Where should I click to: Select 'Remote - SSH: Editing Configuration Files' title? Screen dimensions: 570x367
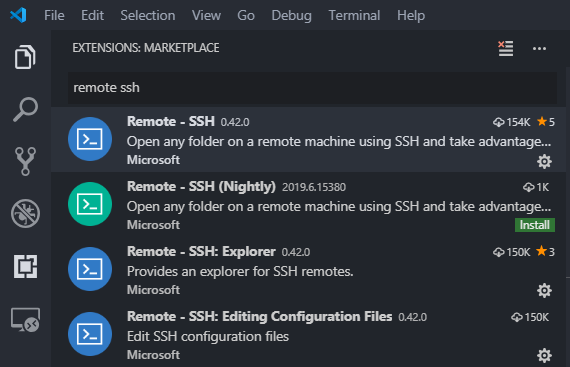pos(260,316)
